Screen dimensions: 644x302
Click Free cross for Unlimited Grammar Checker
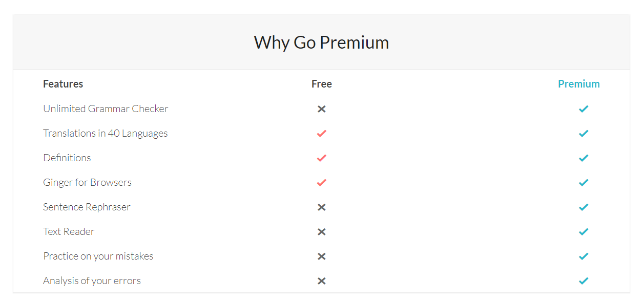[x=322, y=109]
